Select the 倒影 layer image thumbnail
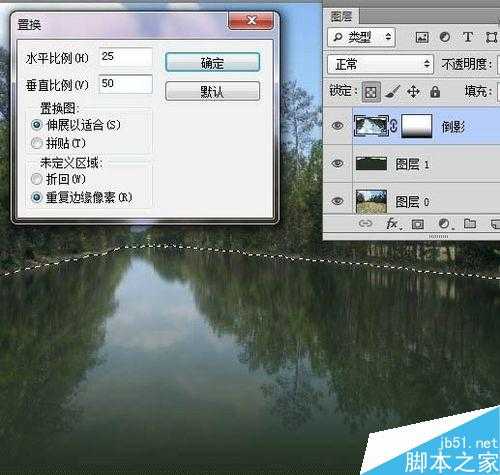The image size is (500, 475). (x=371, y=126)
